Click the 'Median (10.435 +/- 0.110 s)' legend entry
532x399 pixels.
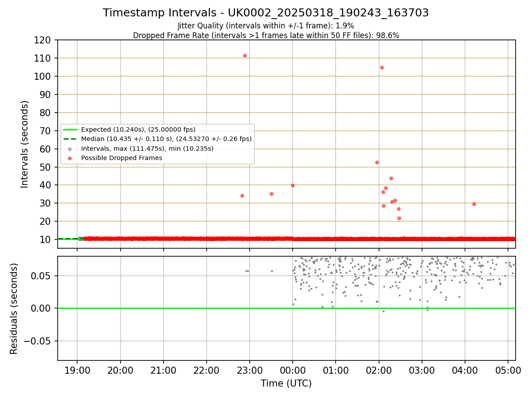coord(166,139)
